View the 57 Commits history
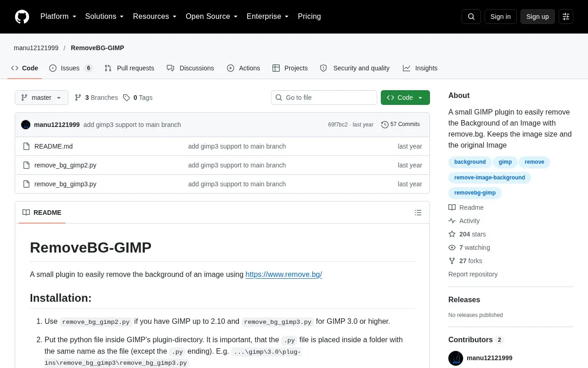588x368 pixels. [401, 125]
